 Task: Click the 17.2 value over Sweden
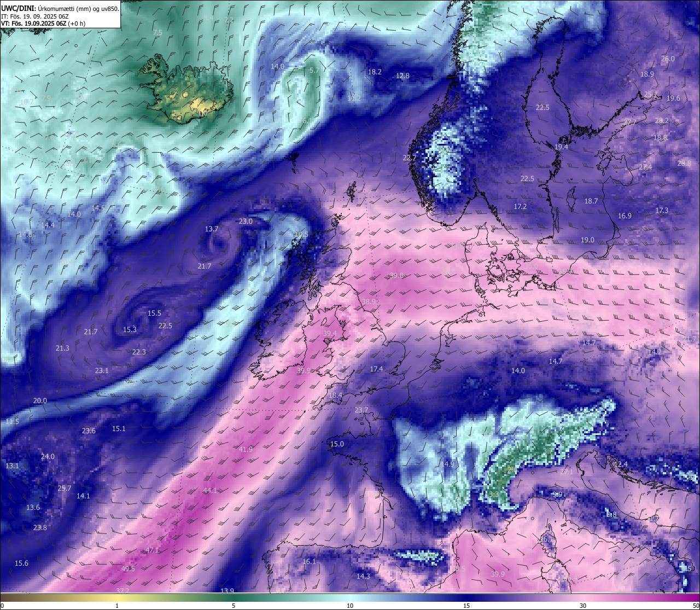(520, 207)
